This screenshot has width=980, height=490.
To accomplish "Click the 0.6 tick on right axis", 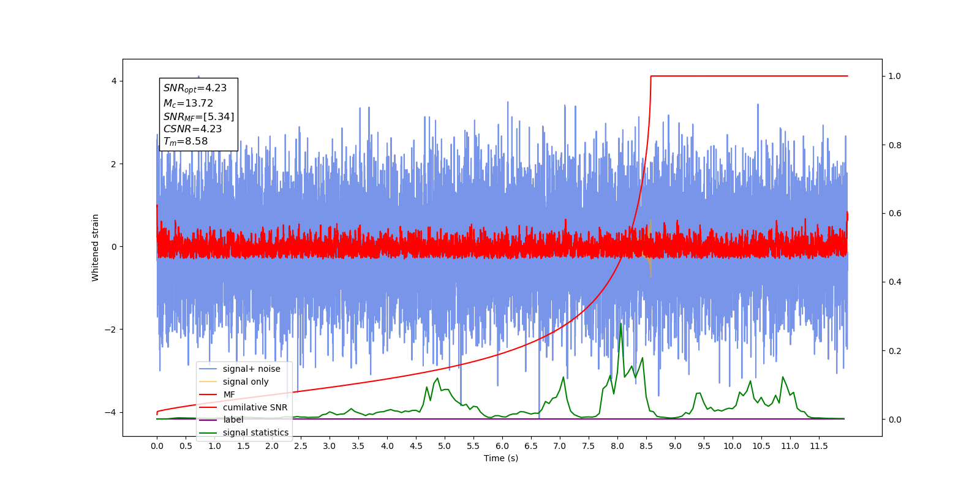I will [895, 214].
